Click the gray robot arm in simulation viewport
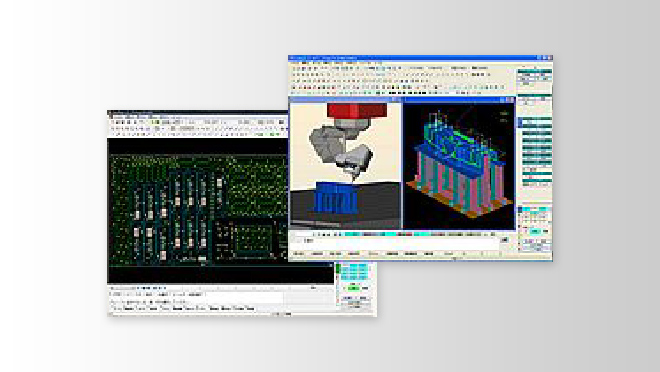This screenshot has width=660, height=372. pos(341,149)
